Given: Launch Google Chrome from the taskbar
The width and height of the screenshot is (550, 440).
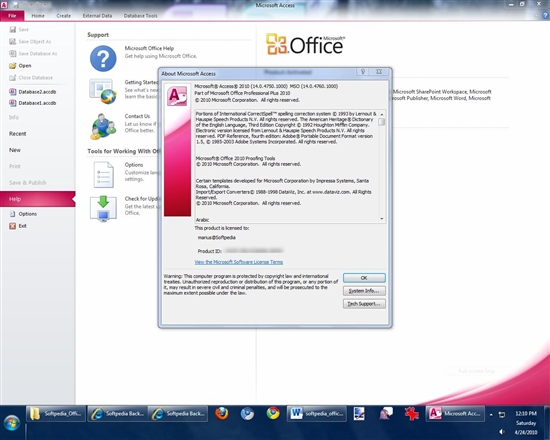Looking at the screenshot, I should coord(273,414).
